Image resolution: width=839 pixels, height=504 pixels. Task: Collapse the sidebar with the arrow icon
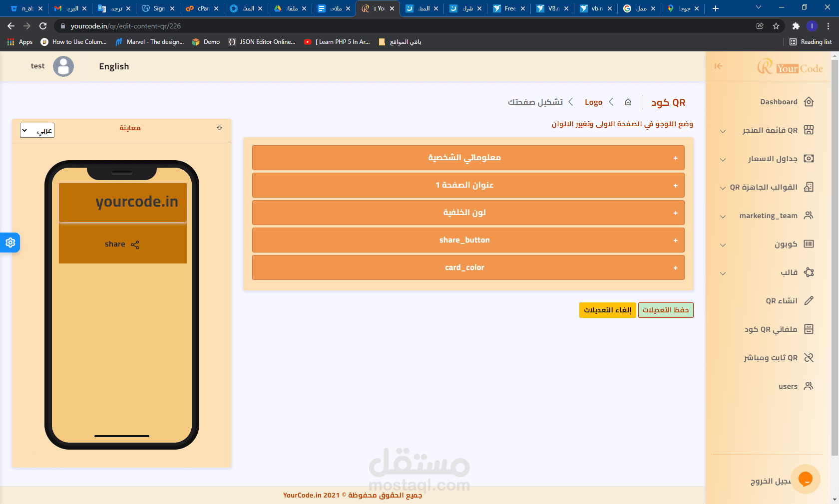[x=719, y=66]
